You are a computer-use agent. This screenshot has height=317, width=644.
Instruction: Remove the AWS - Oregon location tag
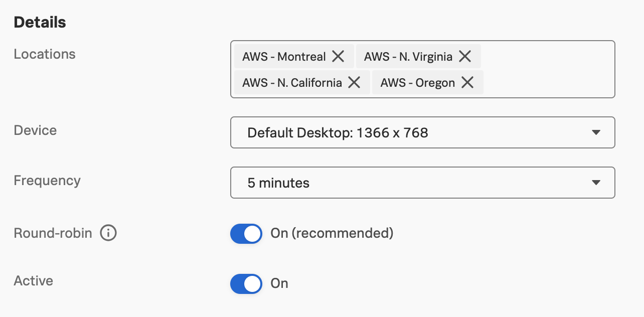pyautogui.click(x=467, y=82)
